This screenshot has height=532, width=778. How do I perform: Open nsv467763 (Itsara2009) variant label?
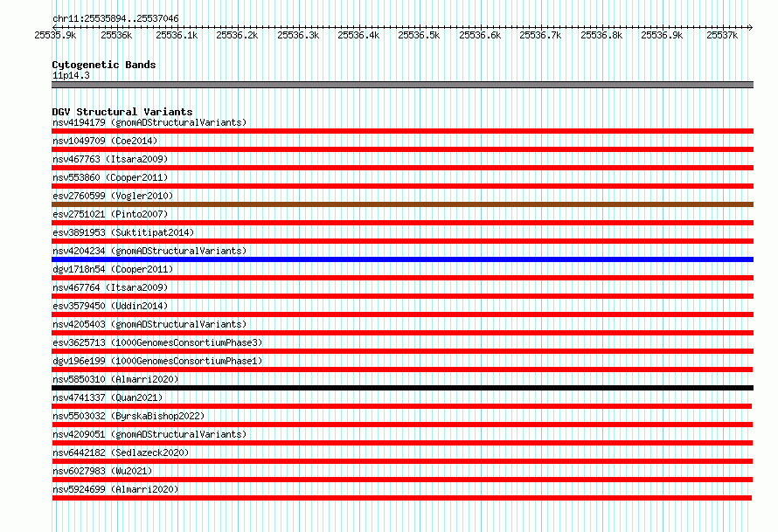click(110, 159)
